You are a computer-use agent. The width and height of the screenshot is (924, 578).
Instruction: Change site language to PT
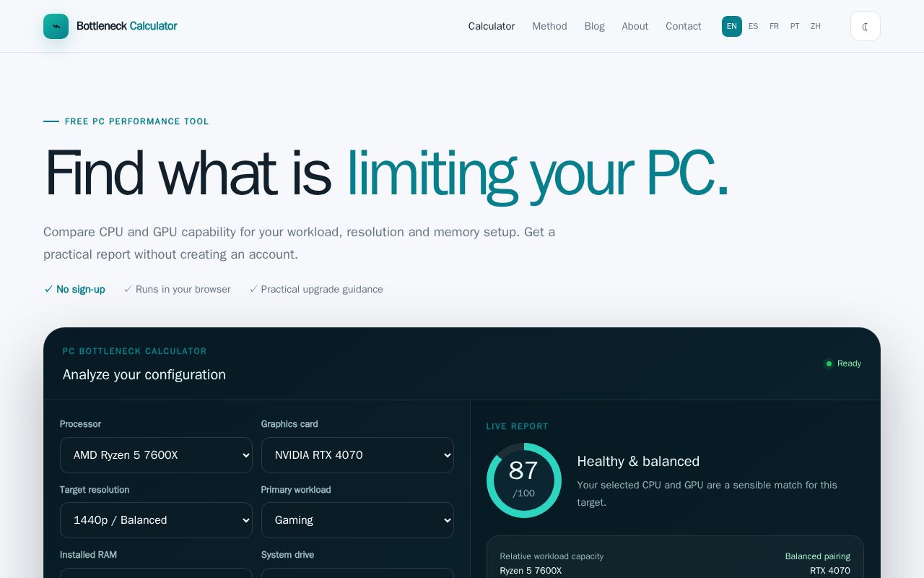coord(795,26)
